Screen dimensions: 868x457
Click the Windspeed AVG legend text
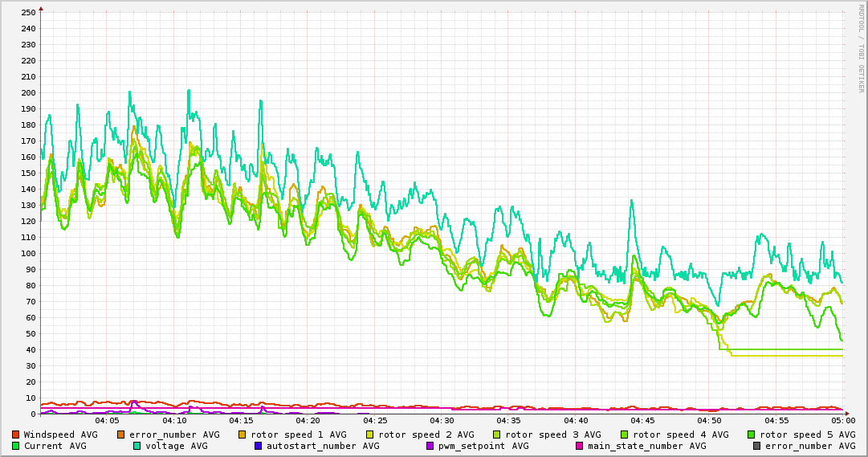click(x=60, y=435)
